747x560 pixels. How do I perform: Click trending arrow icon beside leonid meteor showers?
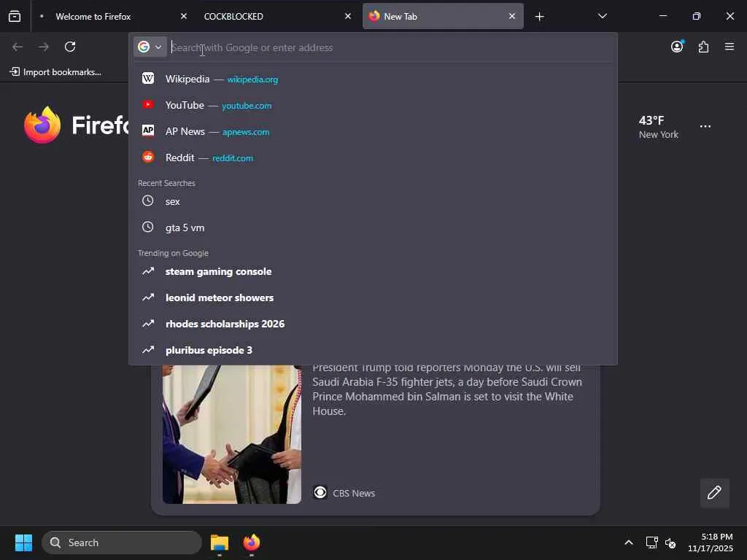coord(148,297)
